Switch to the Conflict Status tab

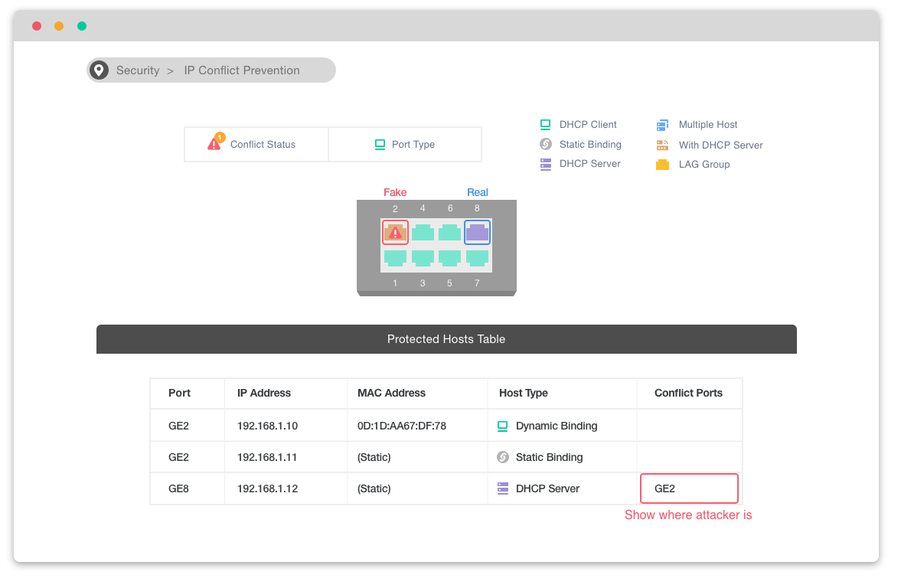[x=256, y=144]
